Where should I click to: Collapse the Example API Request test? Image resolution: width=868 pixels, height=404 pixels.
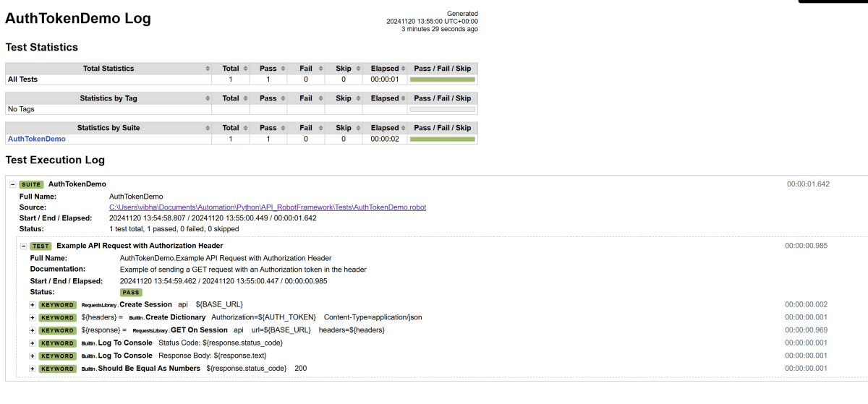point(24,246)
